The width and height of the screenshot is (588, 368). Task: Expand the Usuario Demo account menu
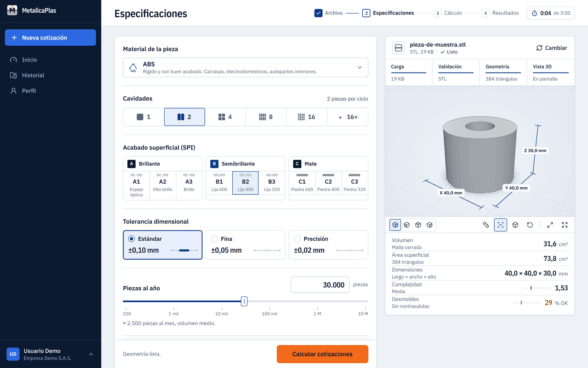(x=51, y=354)
